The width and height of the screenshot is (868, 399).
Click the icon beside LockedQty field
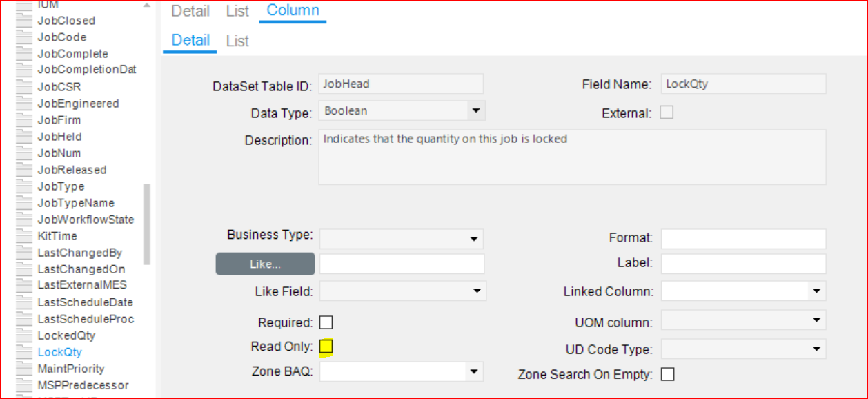coord(24,335)
